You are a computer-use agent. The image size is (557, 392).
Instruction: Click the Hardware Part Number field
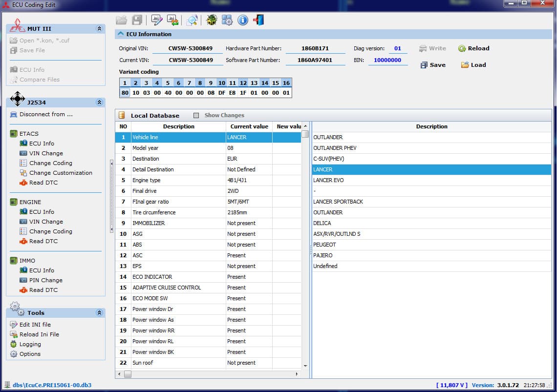[315, 49]
